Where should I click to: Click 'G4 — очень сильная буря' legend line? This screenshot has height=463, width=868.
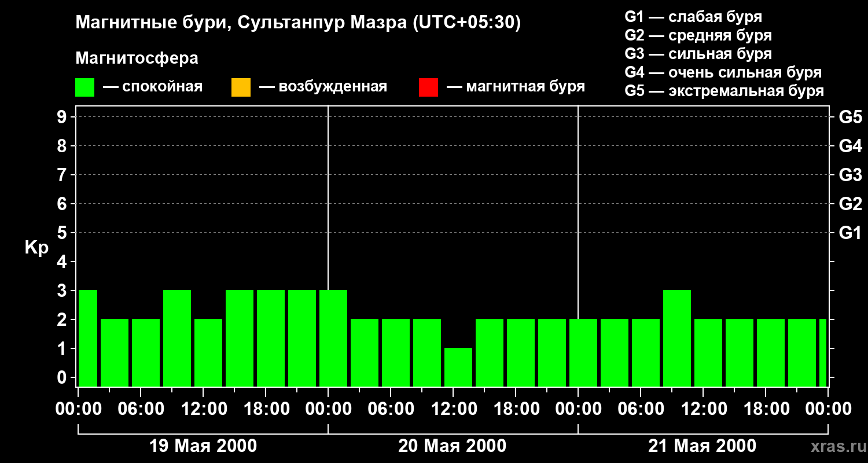click(723, 72)
